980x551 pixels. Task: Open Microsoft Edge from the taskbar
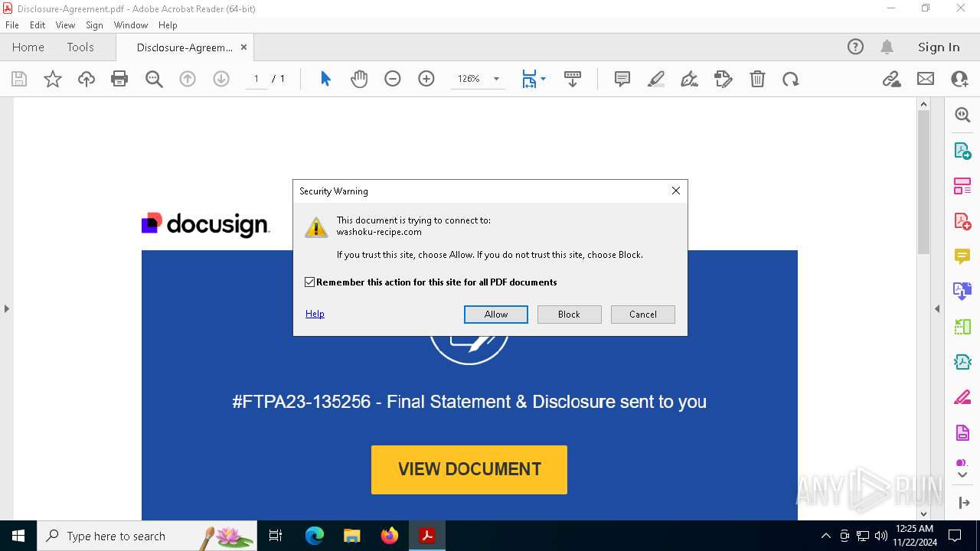[x=315, y=536]
